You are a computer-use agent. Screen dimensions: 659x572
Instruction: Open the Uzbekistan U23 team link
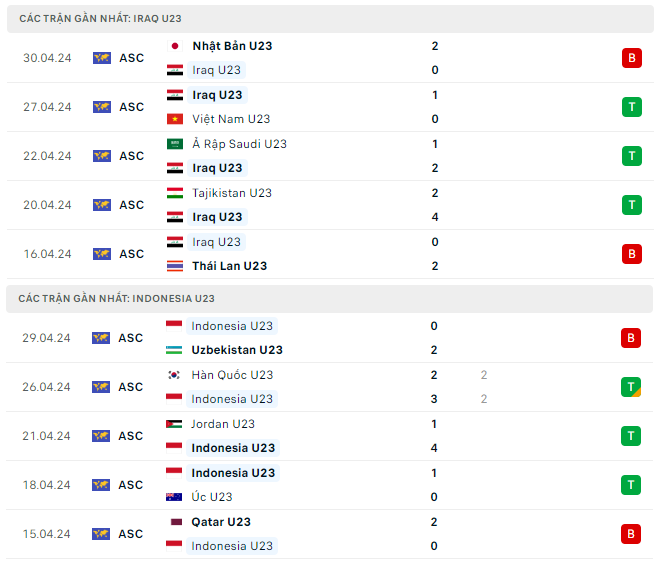pyautogui.click(x=237, y=350)
